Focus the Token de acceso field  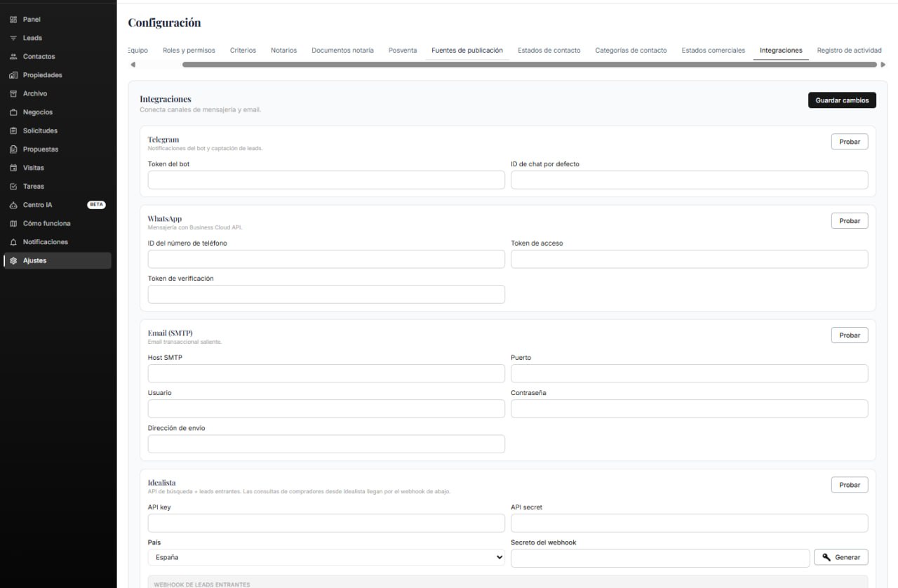coord(690,259)
